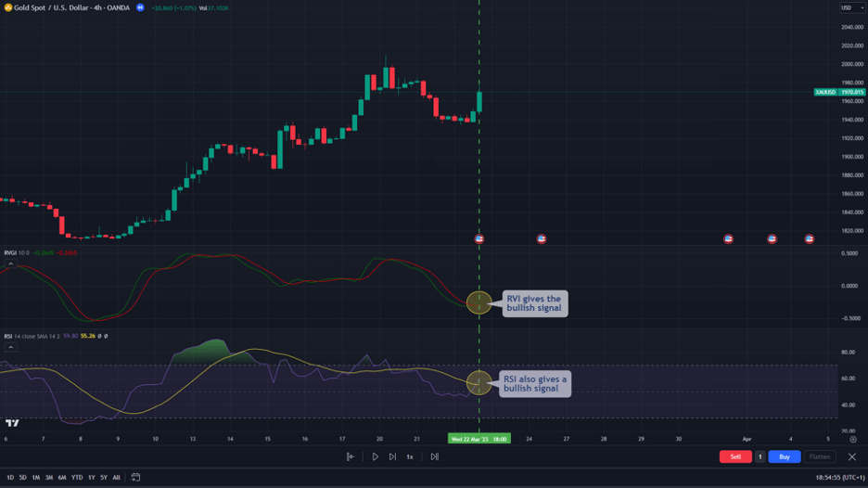Click the XAUUSD 1970.015 price label
The height and width of the screenshot is (488, 868).
[840, 92]
